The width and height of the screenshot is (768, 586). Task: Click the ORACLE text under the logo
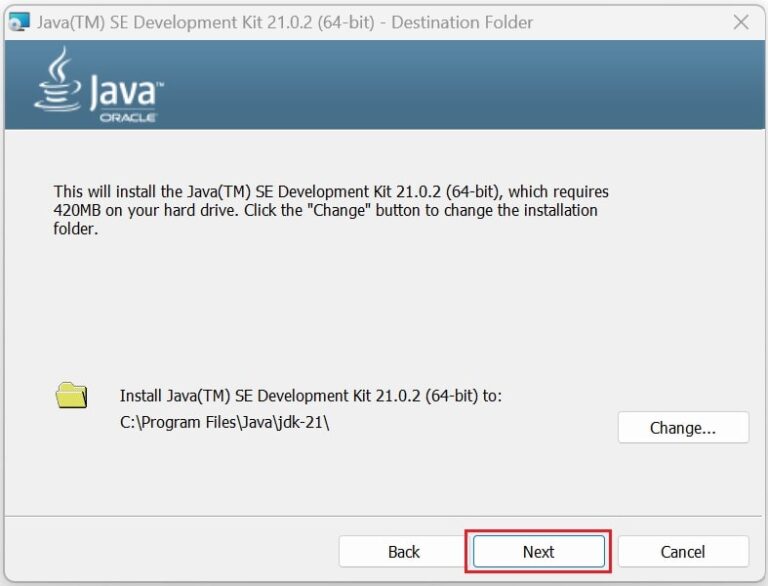pos(127,117)
